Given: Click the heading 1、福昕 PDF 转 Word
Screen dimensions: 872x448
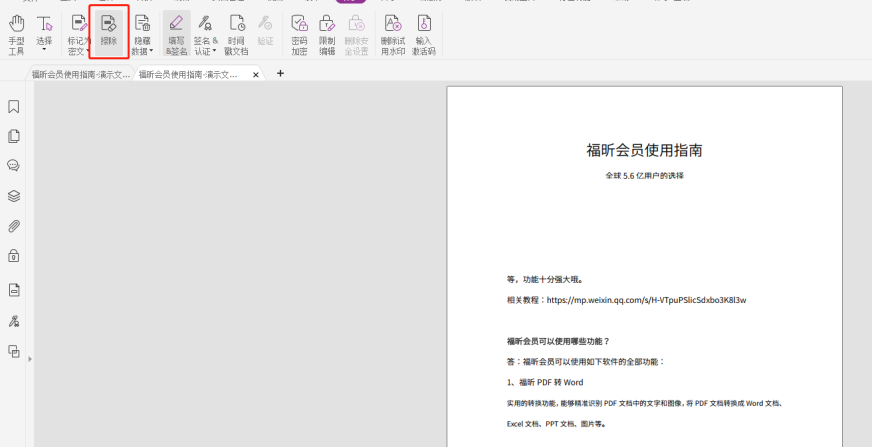Looking at the screenshot, I should (x=545, y=382).
